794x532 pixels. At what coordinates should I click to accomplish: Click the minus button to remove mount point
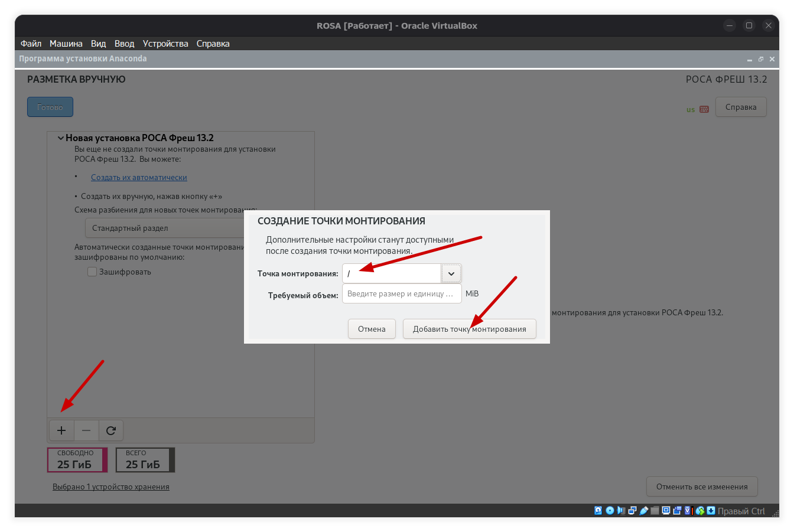pos(86,430)
